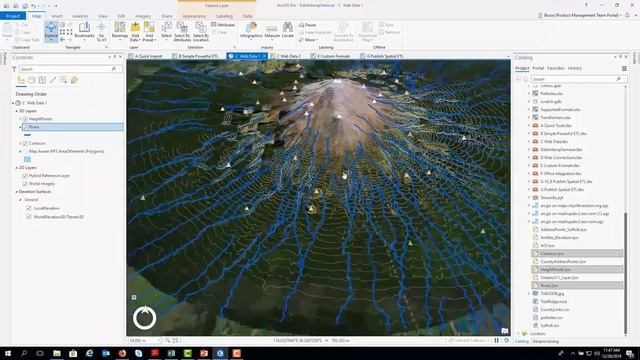Open the Project ribbon tab
Screen dimensions: 640x360
tap(13, 16)
